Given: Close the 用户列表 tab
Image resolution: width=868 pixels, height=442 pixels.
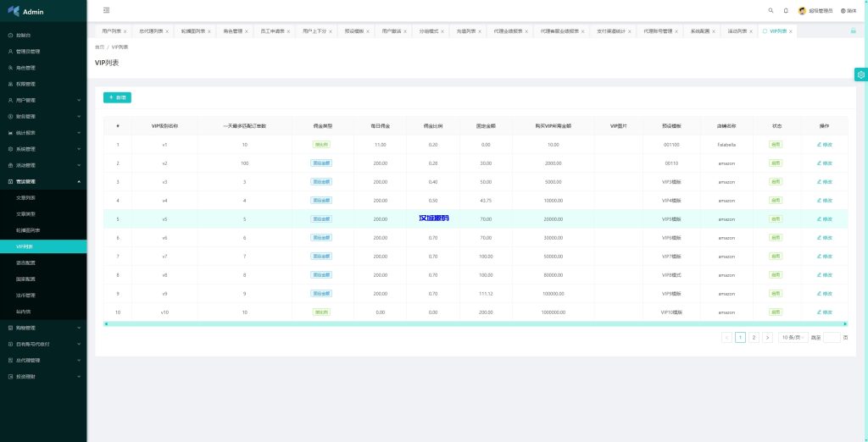Looking at the screenshot, I should (125, 31).
